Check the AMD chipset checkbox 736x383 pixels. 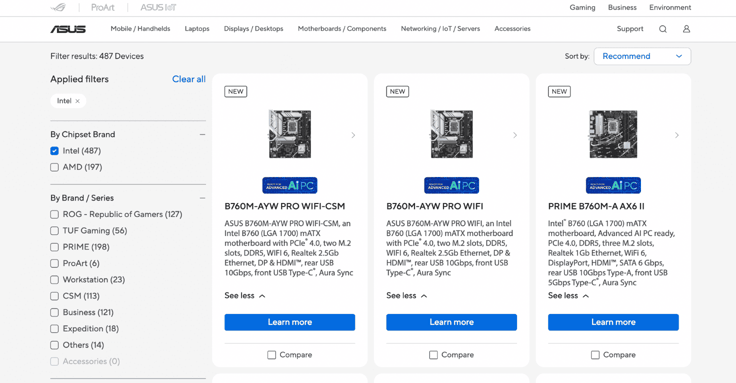click(54, 167)
